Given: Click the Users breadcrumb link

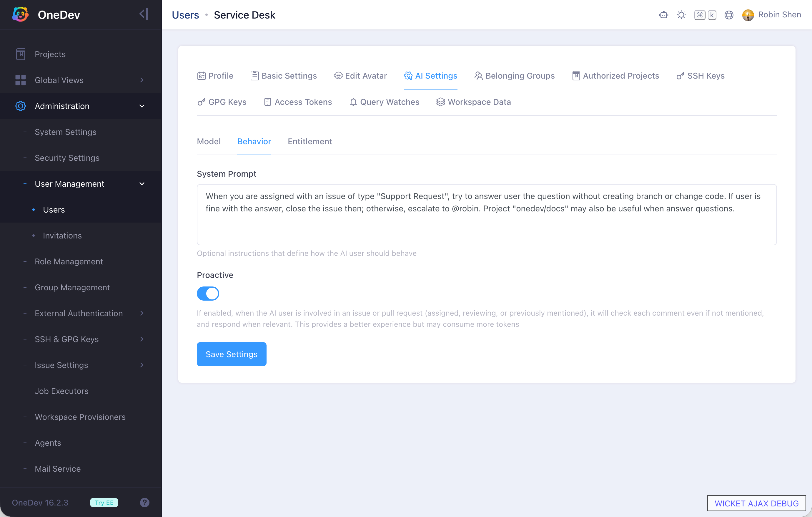Looking at the screenshot, I should pyautogui.click(x=185, y=15).
